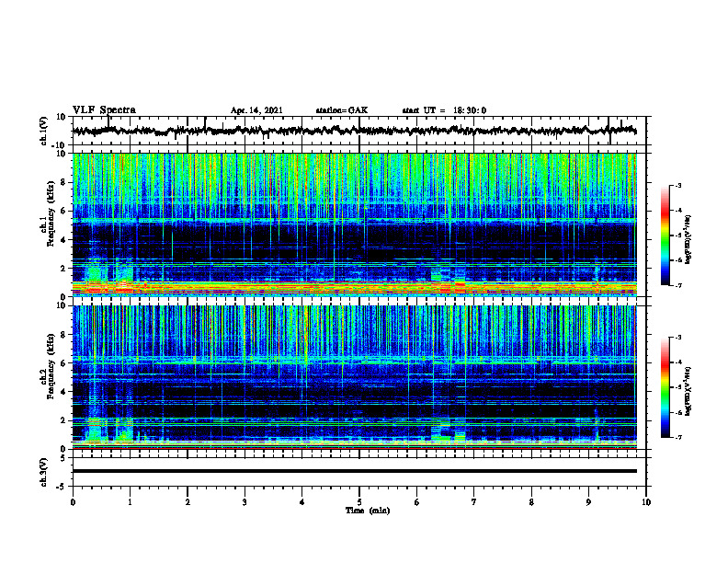Click time axis tick label "2"
This screenshot has height=563, width=728.
pos(188,502)
